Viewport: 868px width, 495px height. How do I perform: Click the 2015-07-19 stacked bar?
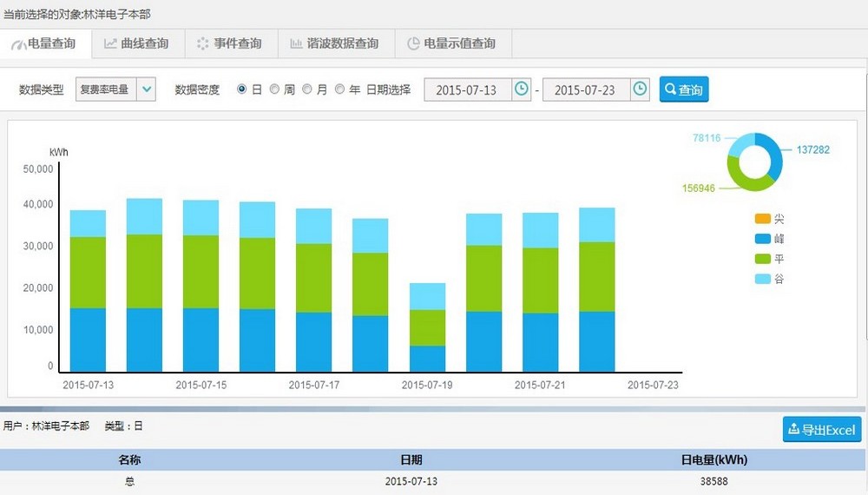428,327
